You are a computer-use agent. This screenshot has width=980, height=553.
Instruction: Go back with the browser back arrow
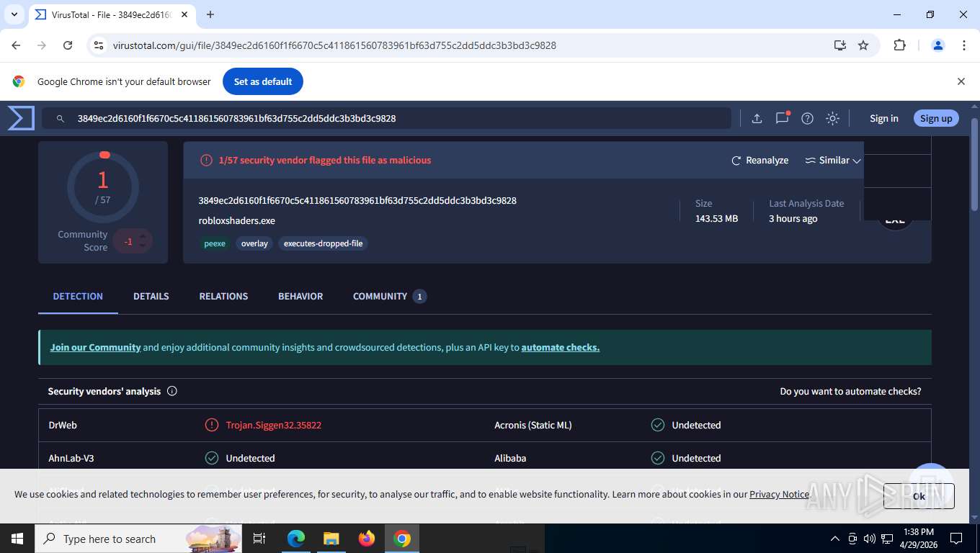(x=16, y=45)
